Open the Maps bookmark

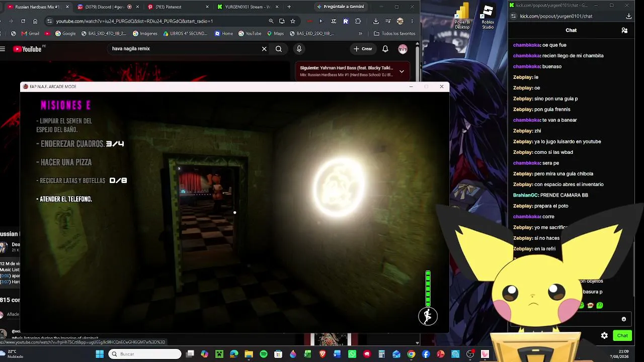(x=275, y=34)
